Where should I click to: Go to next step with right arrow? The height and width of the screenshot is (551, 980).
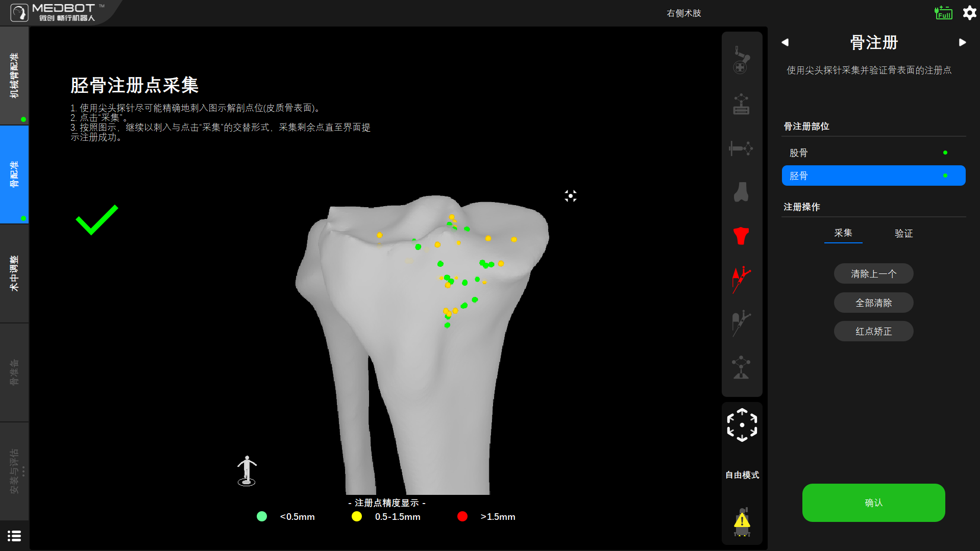(962, 42)
